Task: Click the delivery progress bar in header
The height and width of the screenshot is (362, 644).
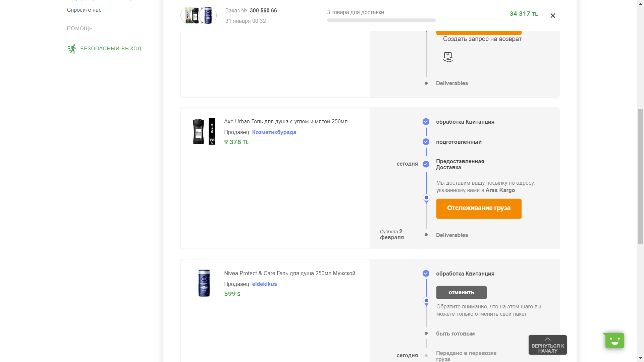Action: pyautogui.click(x=381, y=20)
